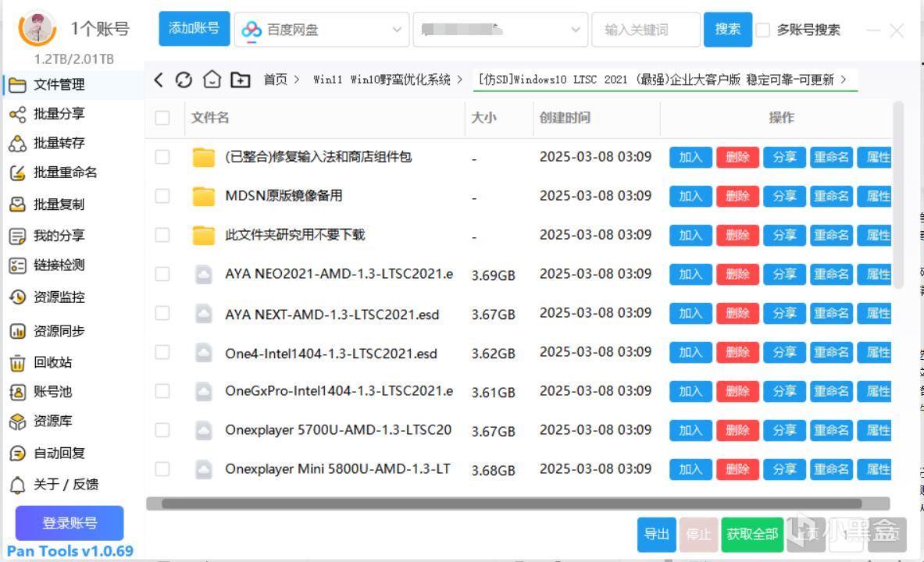Image resolution: width=924 pixels, height=562 pixels.
Task: Click the 登录账号 button
Action: [x=70, y=523]
